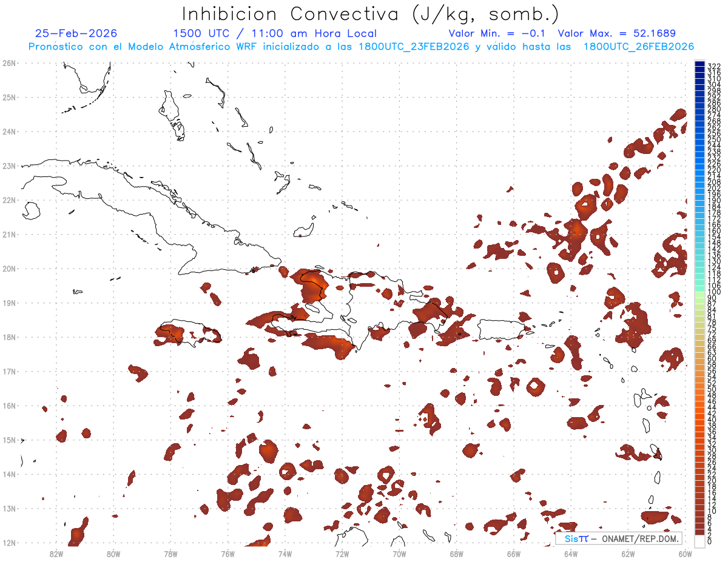Click the '74W' longitude label

pos(285,554)
